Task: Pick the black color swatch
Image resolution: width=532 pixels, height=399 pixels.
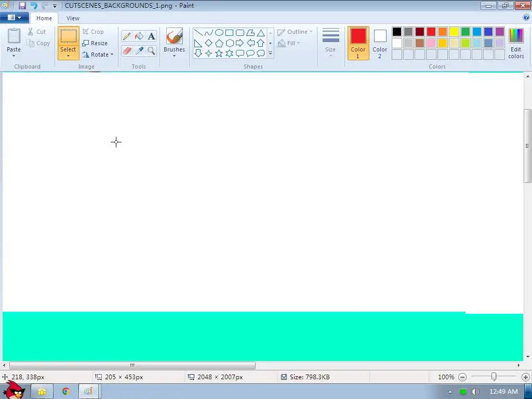Action: (397, 32)
